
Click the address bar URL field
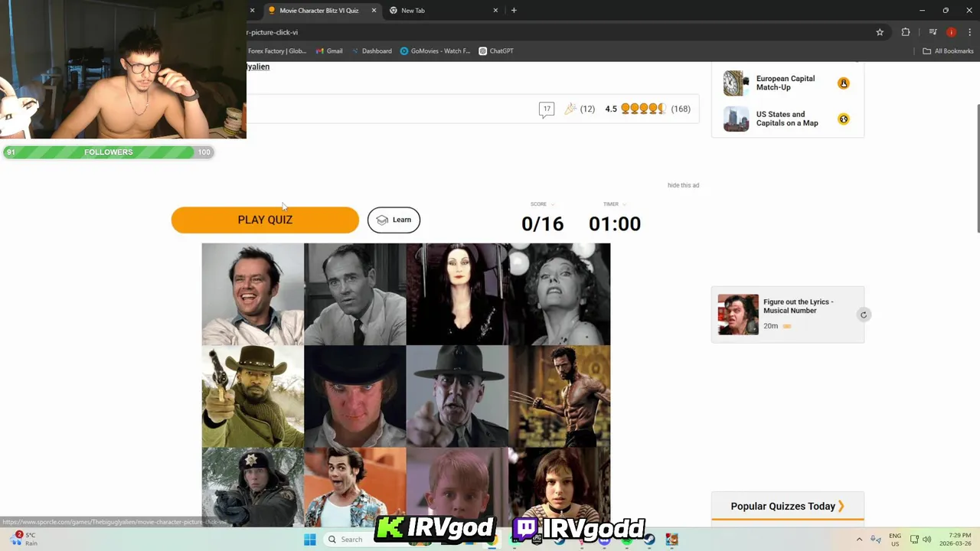(x=559, y=32)
